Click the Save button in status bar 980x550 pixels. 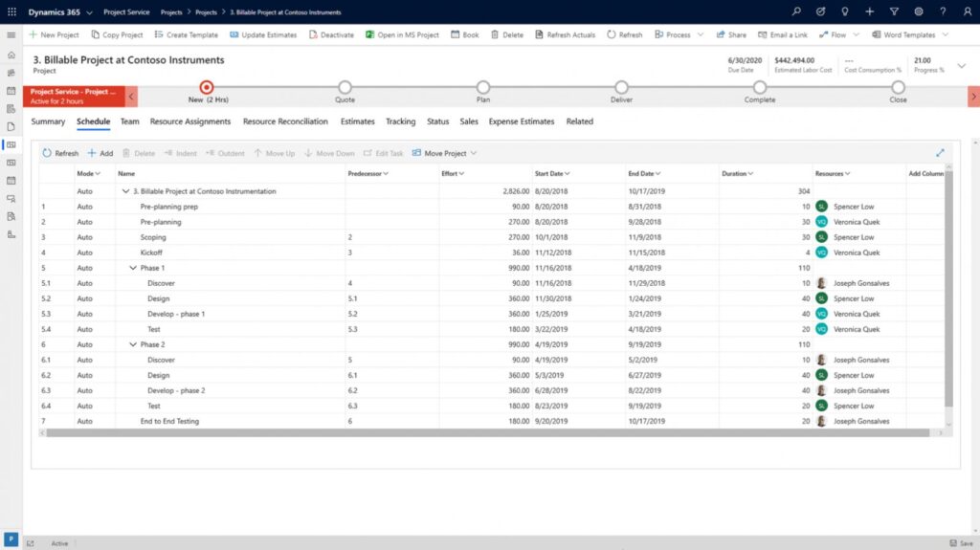(x=961, y=543)
